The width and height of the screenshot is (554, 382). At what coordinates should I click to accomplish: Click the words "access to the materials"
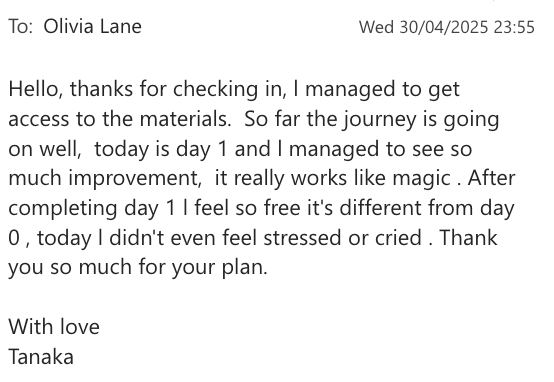(120, 119)
